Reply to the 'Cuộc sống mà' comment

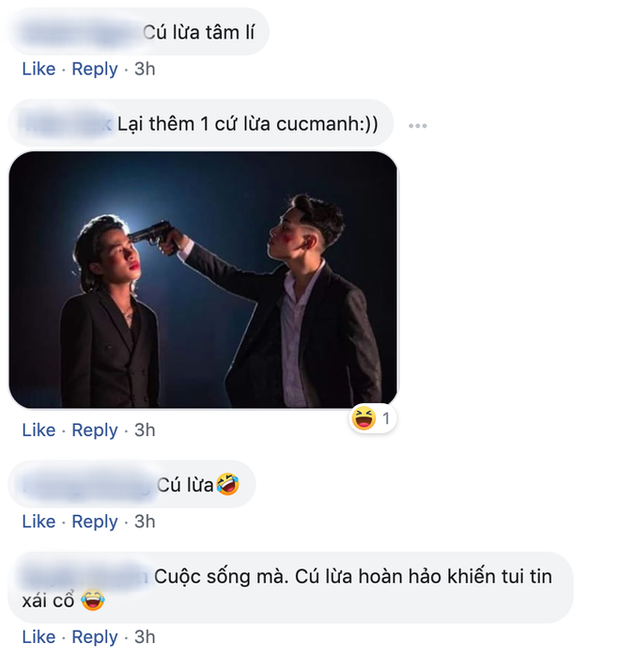coord(95,637)
